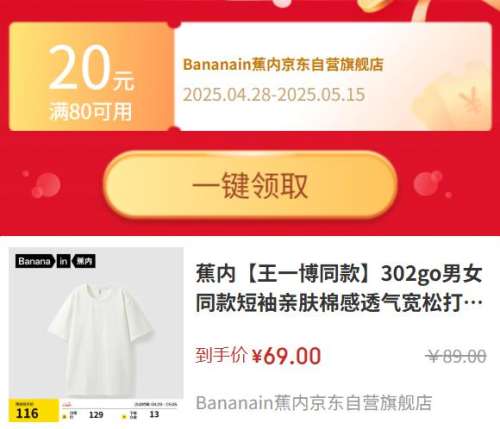Click the Banana in 蕉内 brand logo

tap(55, 261)
